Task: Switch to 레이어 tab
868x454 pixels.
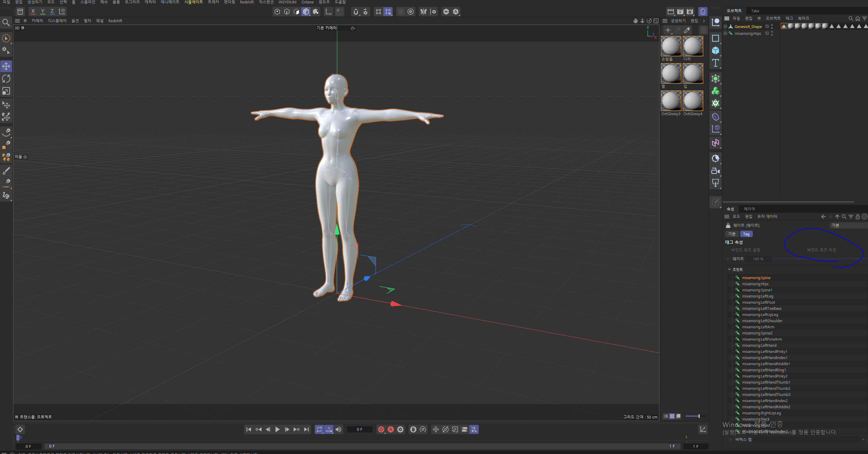Action: [749, 209]
